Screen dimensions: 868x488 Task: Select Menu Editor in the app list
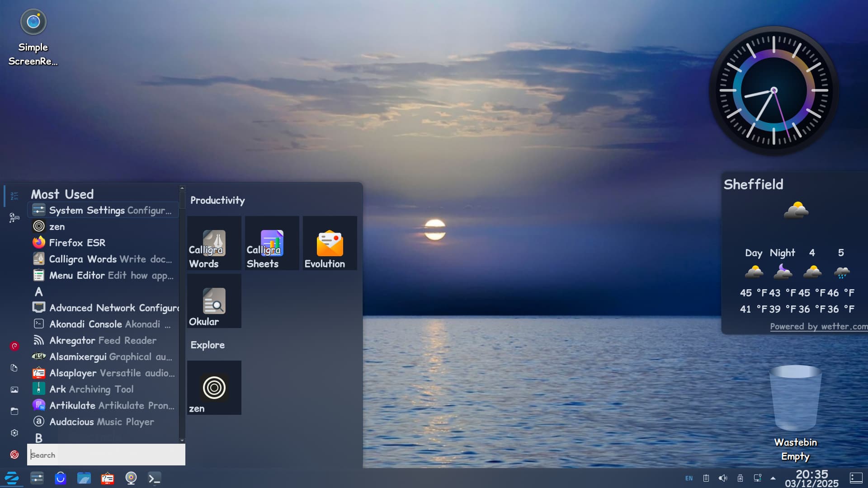tap(77, 275)
